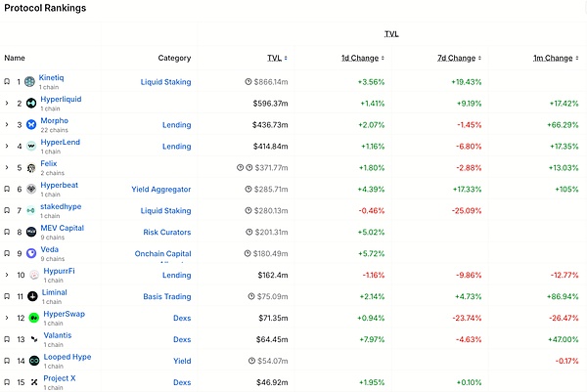The image size is (587, 392).
Task: Click info icon beside Kinetiq TVL value
Action: [x=248, y=82]
